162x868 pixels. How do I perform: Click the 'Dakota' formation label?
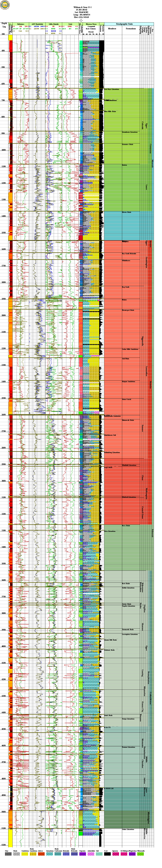[124, 165]
